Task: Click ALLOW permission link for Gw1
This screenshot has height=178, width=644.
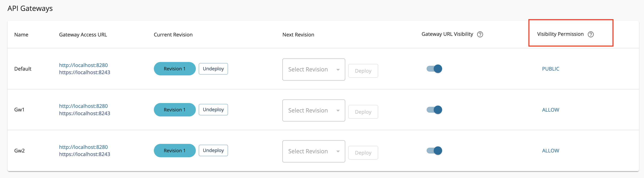Action: click(x=551, y=110)
